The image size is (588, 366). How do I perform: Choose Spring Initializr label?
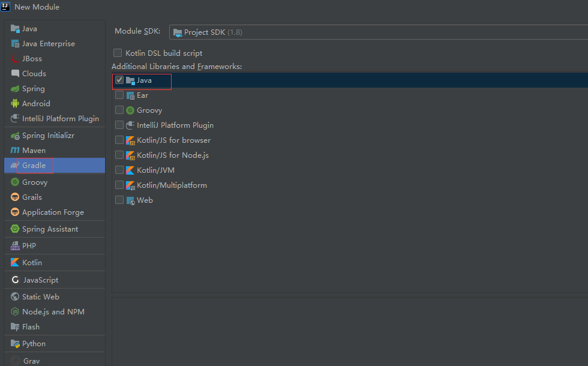tap(48, 136)
